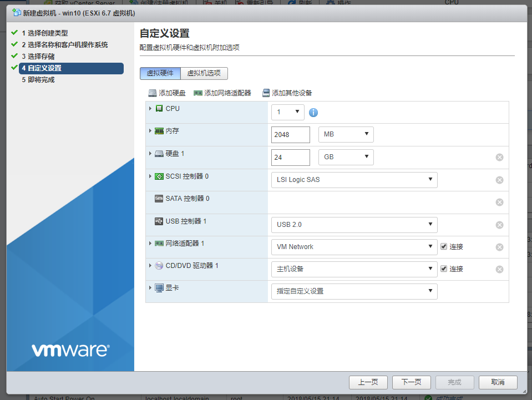Open the CPU count dropdown

[x=288, y=112]
